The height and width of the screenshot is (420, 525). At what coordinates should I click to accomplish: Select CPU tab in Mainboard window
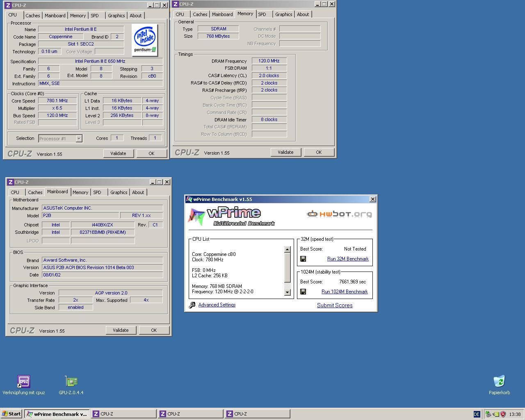point(15,192)
